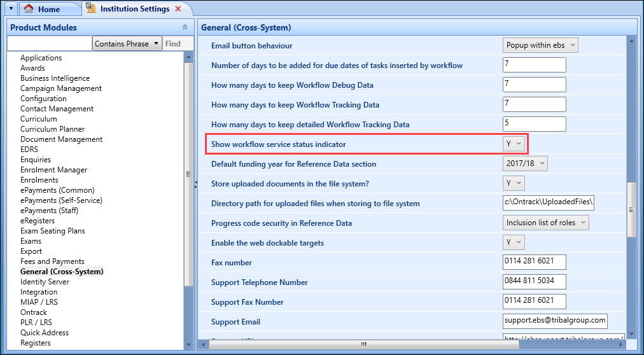Open Curriculum module
The image size is (644, 355).
pos(39,119)
